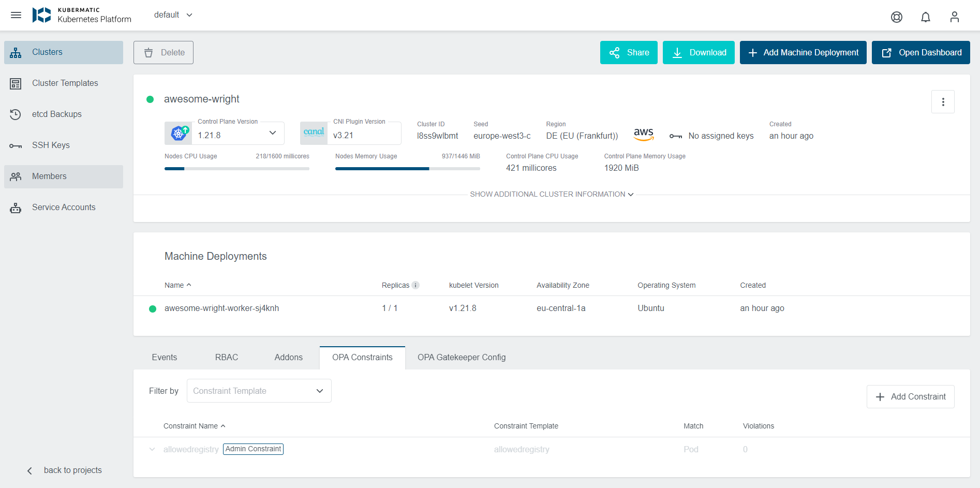Click the Replicas info icon
980x488 pixels.
tap(415, 285)
